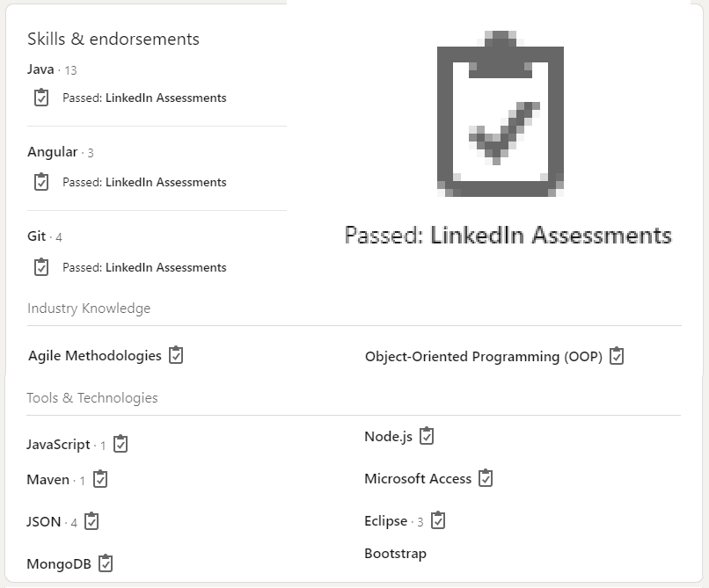Click the assessment badge beside Agile Methodologies
The width and height of the screenshot is (709, 588).
176,355
